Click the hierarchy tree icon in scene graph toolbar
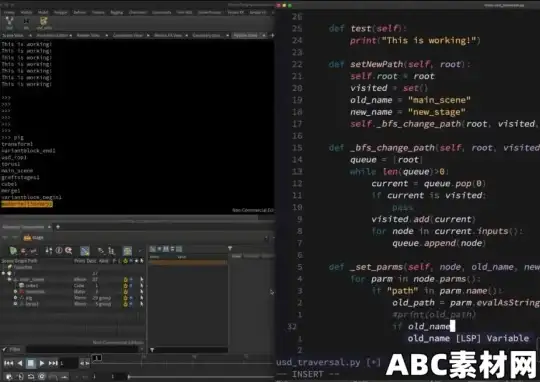The image size is (540, 382). point(111,251)
